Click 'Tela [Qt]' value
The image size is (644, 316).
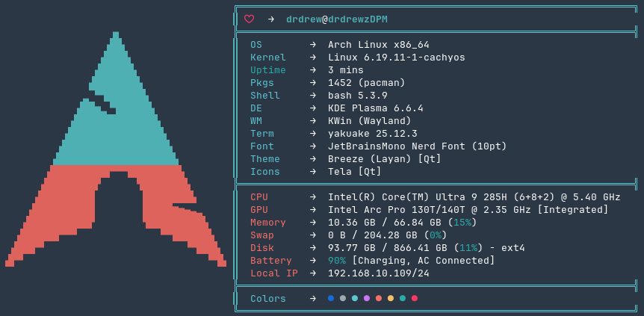355,172
